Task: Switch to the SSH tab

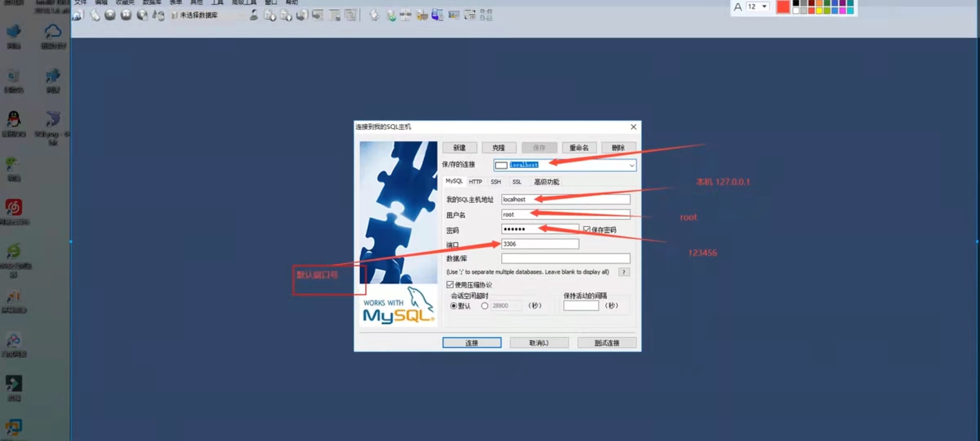Action: (x=496, y=182)
